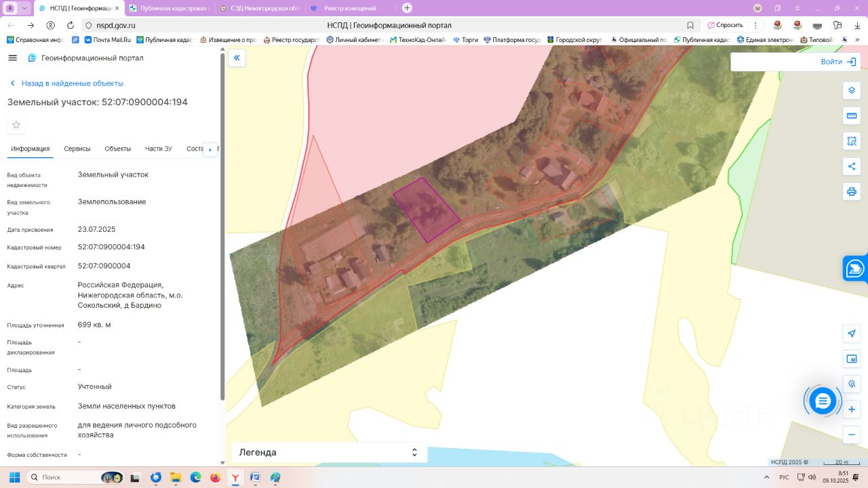Open the Справочная информация bookmark
The image size is (868, 488).
pos(35,40)
